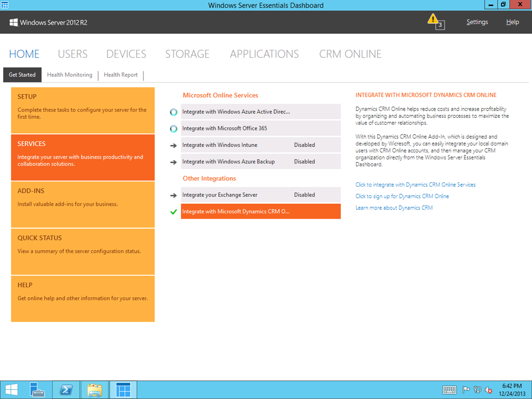Click the muted volume icon in tray
532x399 pixels.
pos(489,390)
